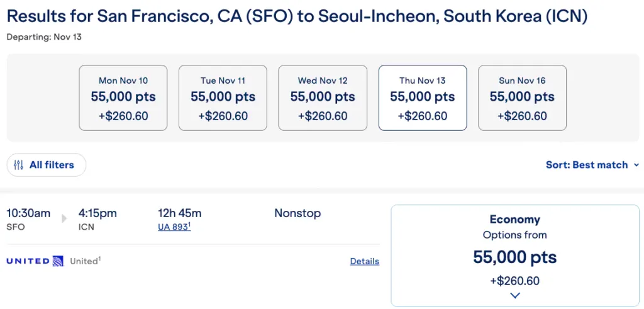Viewport: 644px width, 309px height.
Task: Click the Sort dropdown arrow
Action: tap(636, 165)
